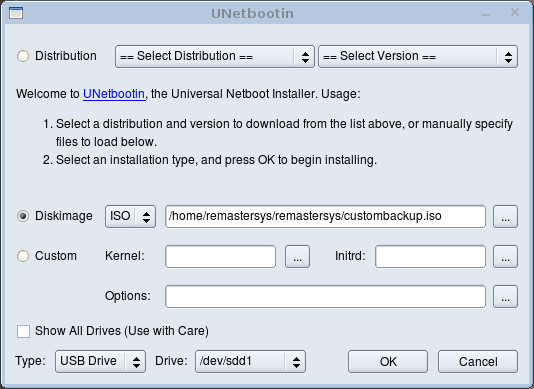Viewport: 534px width, 389px height.
Task: Click the 'Type:' label
Action: click(30, 361)
